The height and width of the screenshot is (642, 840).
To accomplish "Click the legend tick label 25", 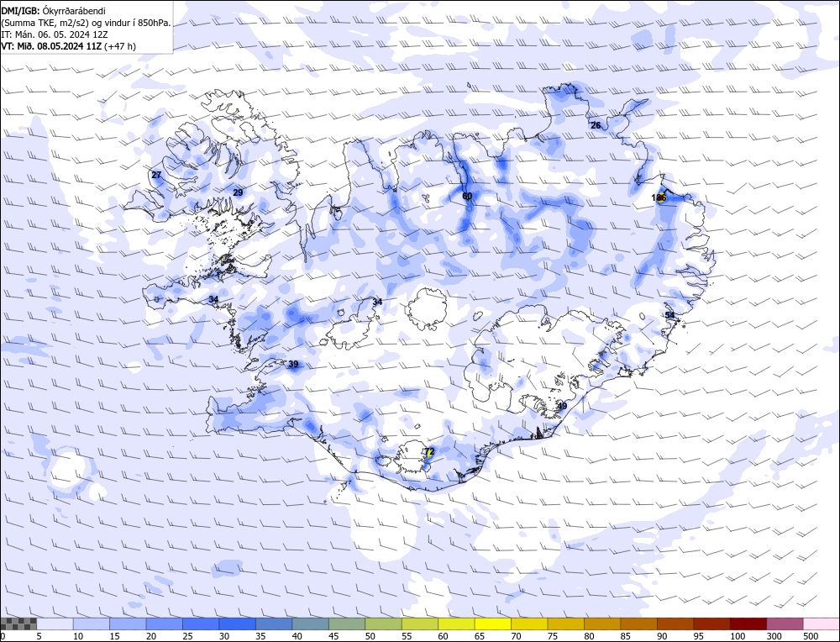I will tap(187, 636).
